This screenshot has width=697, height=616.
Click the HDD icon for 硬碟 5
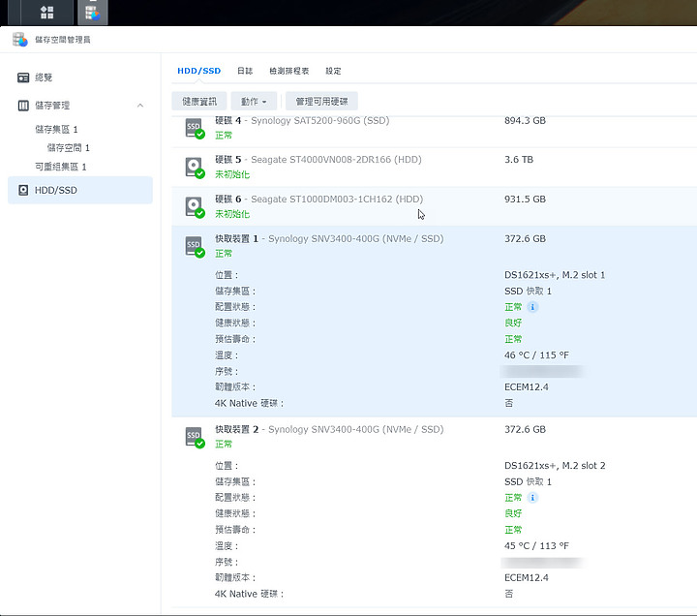click(x=195, y=168)
